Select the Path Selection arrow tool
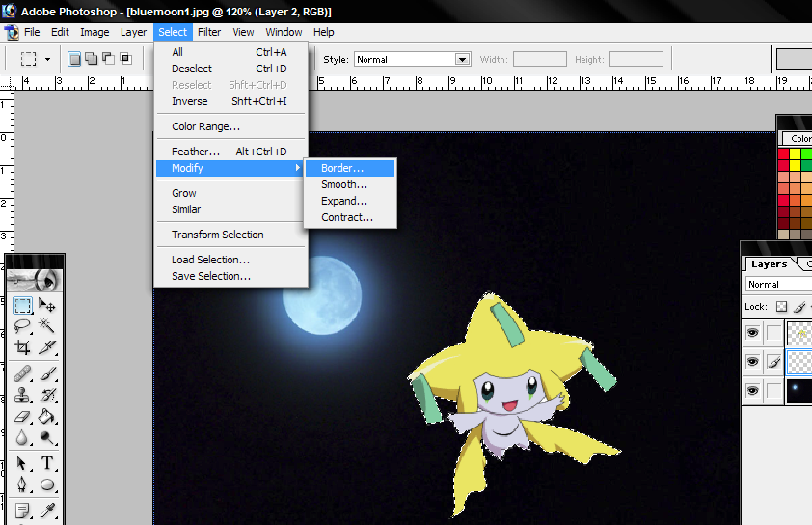The image size is (812, 525). (22, 463)
